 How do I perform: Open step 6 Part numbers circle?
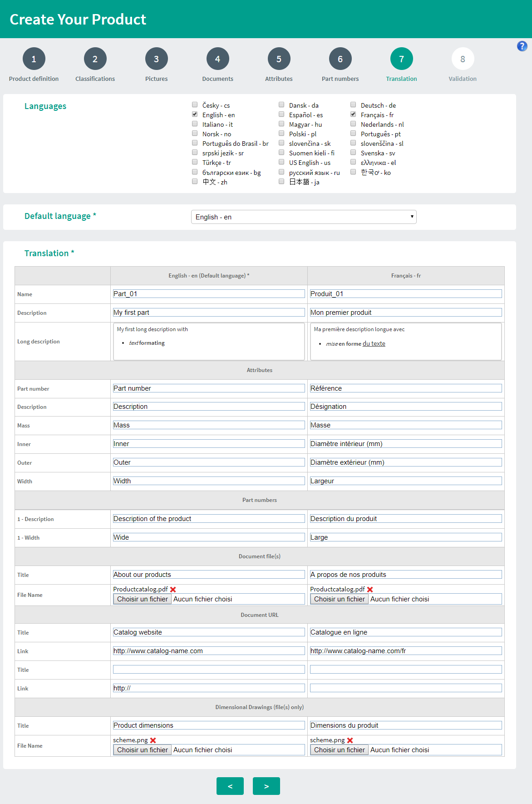[340, 59]
